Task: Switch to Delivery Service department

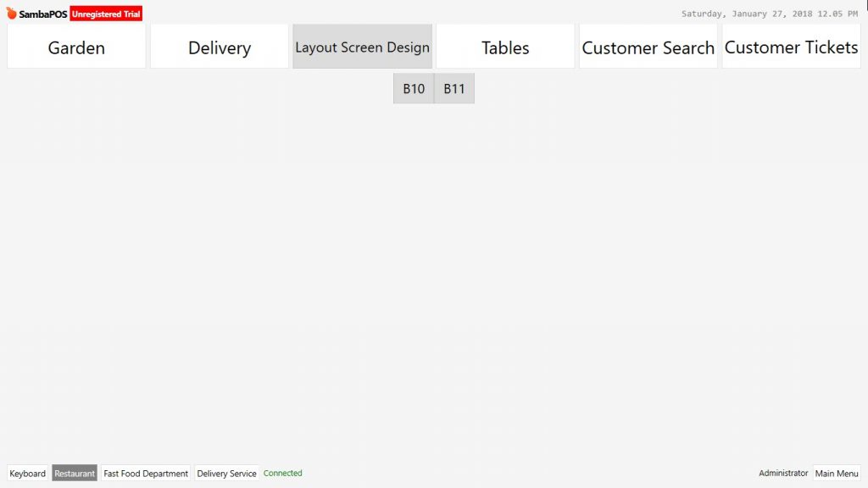Action: [226, 473]
